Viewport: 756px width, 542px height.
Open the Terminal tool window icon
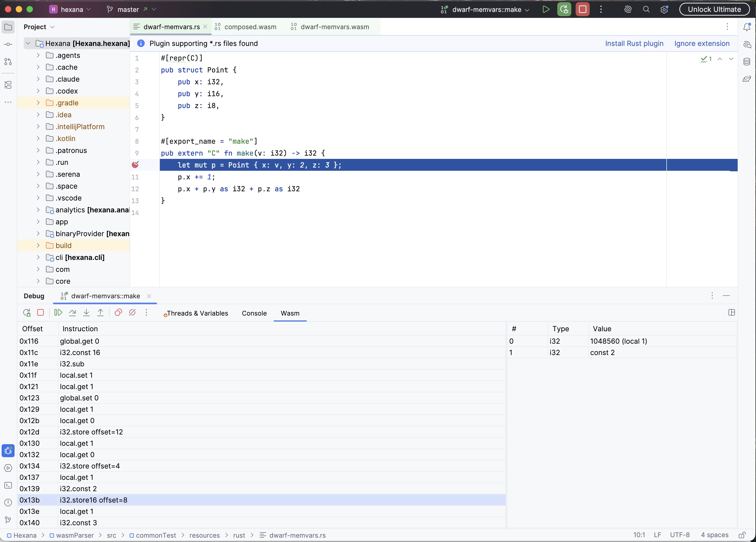[x=8, y=486]
